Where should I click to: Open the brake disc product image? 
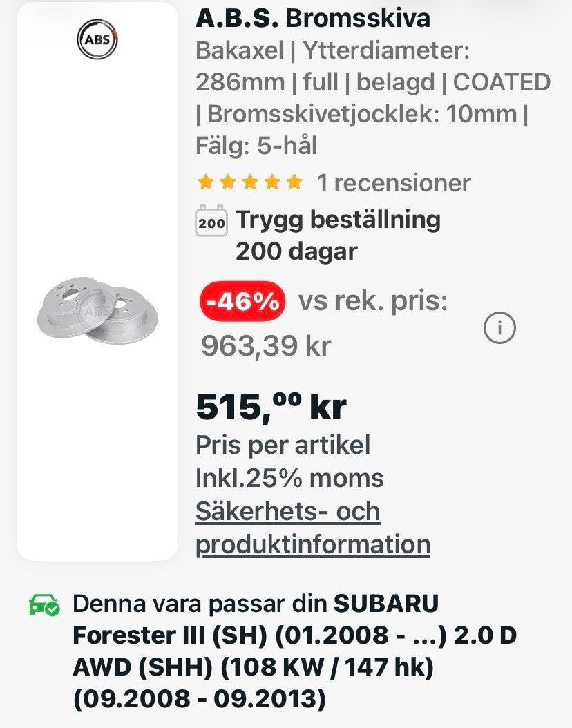[97, 311]
